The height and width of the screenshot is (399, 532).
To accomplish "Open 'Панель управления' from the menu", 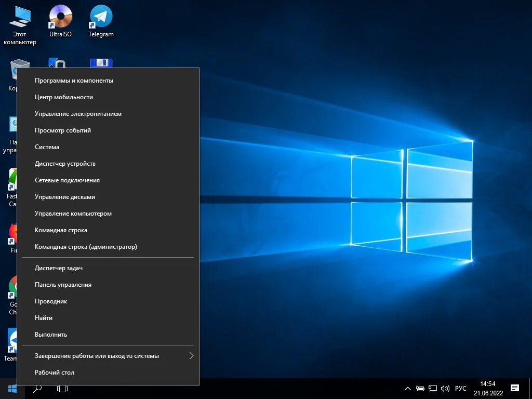I will point(63,285).
